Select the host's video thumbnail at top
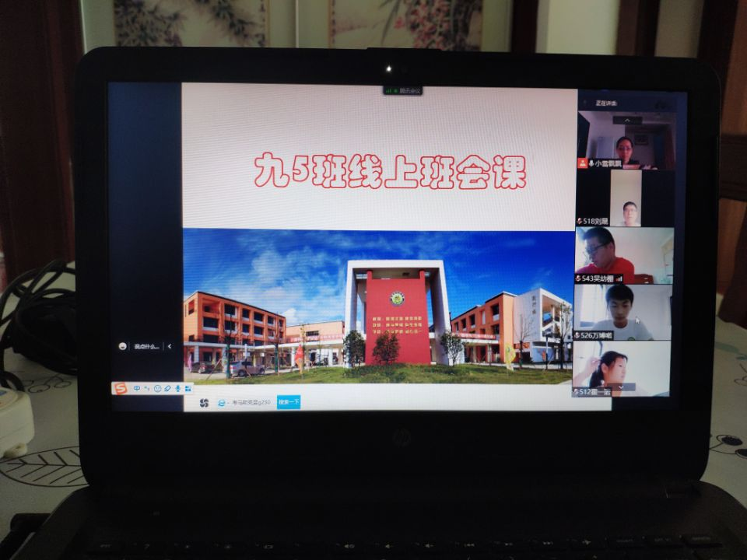 pos(625,140)
